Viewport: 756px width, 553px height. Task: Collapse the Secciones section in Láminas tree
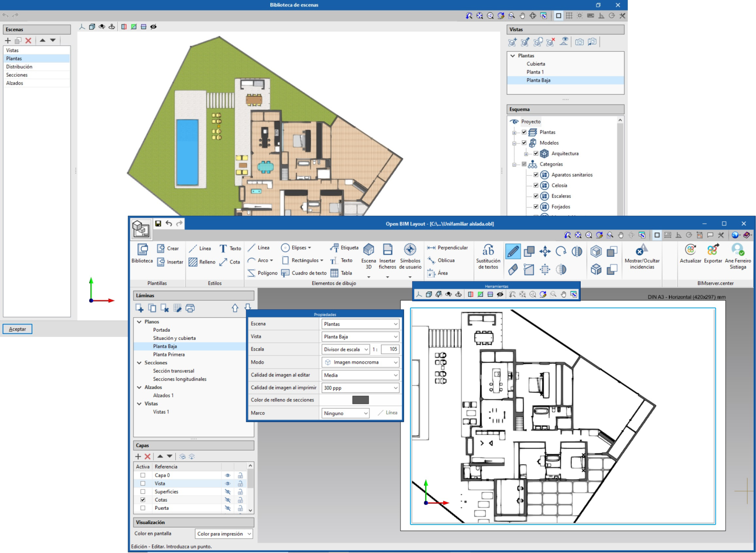(x=139, y=362)
